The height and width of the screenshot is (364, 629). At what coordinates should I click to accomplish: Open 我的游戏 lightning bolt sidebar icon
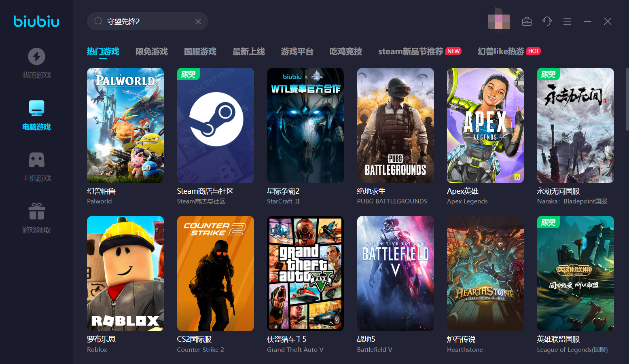(36, 57)
